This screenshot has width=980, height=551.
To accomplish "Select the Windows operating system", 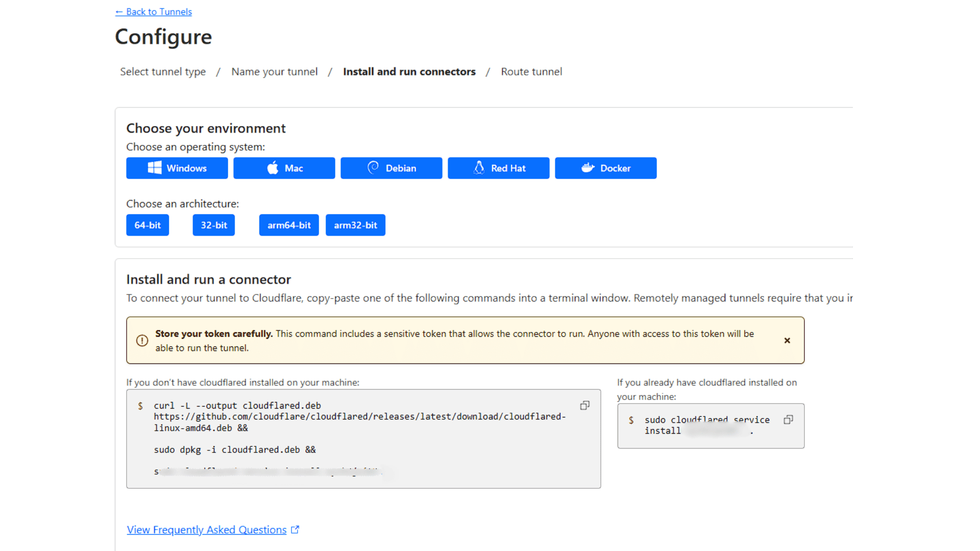I will [x=177, y=168].
